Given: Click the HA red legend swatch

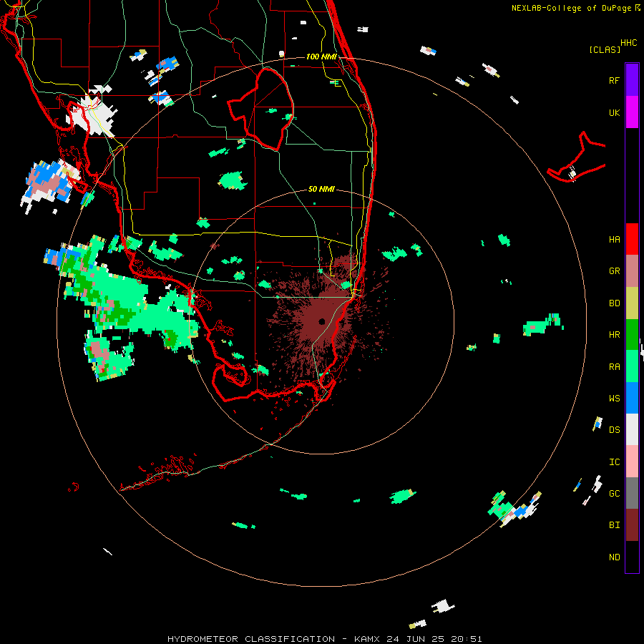Looking at the screenshot, I should tap(632, 239).
